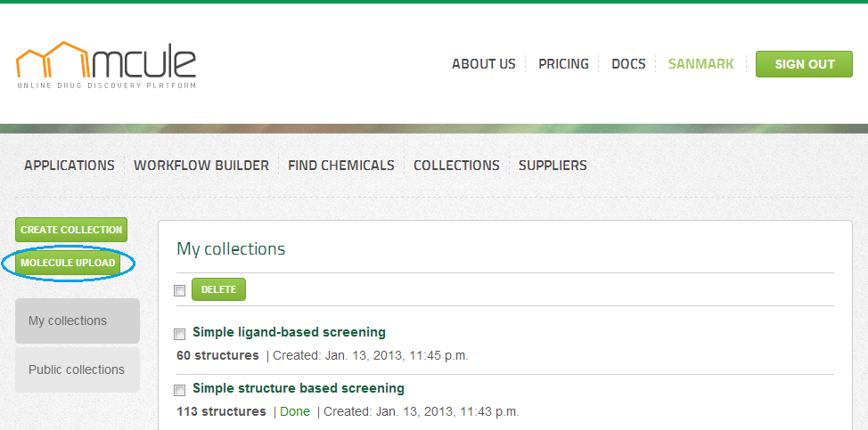Open the Workflow Builder tab
The image size is (868, 430).
click(201, 166)
